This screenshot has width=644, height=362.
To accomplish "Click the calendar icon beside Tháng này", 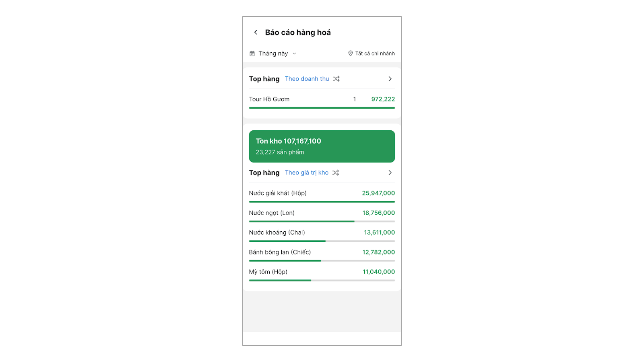I will coord(252,53).
